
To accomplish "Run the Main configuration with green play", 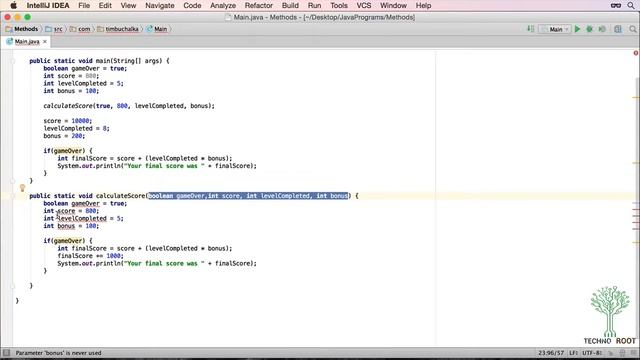I will (x=577, y=29).
